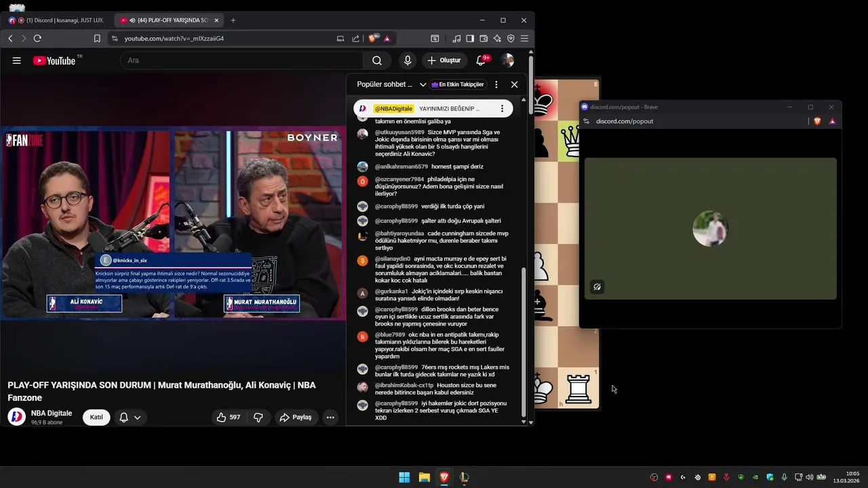The image size is (868, 488).
Task: Open the pinned NBADigitale message options
Action: (502, 108)
